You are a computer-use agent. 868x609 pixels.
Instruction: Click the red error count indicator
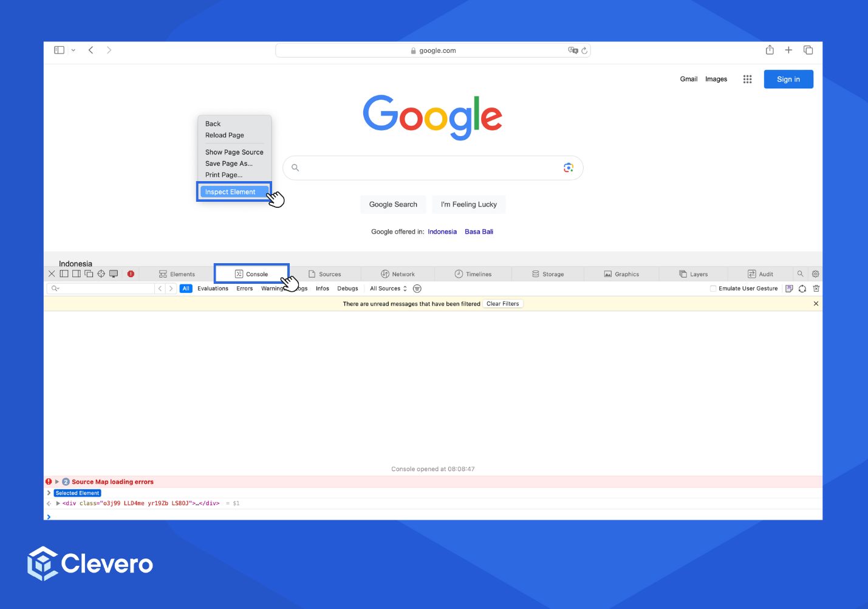(x=131, y=274)
